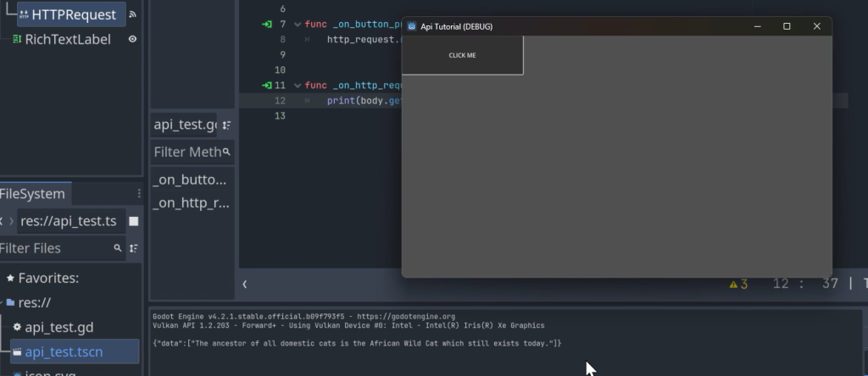Click the res:// folder icon
Viewport: 868px width, 376px height.
tap(10, 302)
